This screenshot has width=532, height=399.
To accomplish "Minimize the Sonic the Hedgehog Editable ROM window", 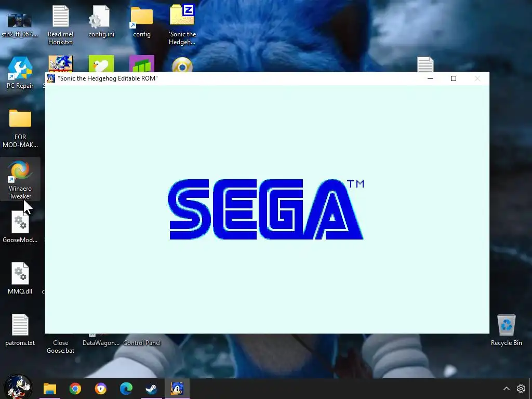I will pyautogui.click(x=430, y=78).
